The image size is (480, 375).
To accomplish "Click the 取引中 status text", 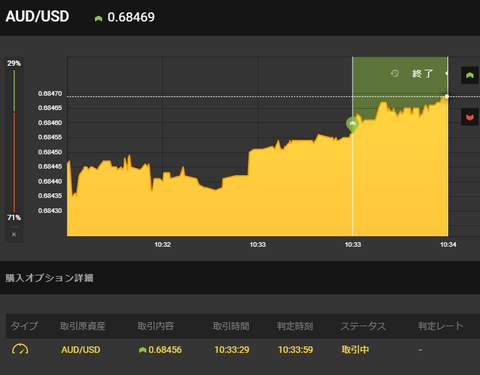I will pos(355,350).
